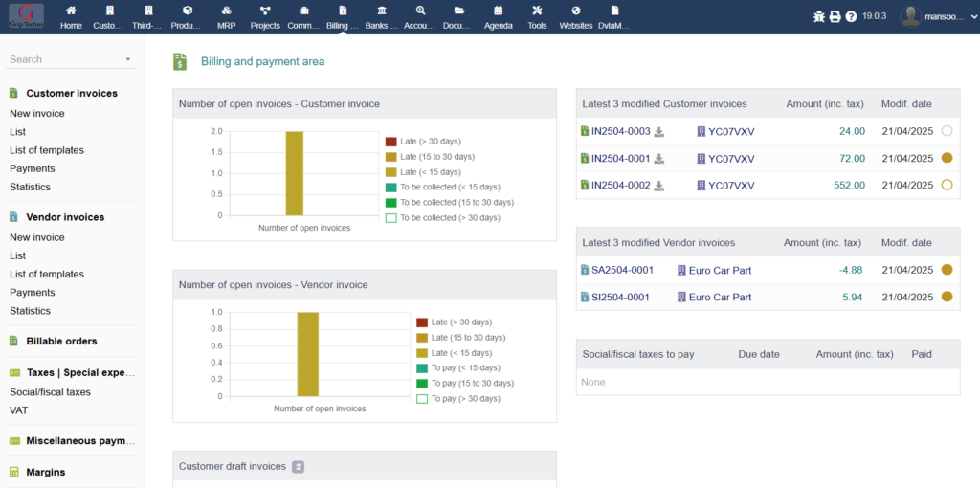Viewport: 980px width, 488px height.
Task: Click the bug report icon in top bar
Action: point(818,16)
